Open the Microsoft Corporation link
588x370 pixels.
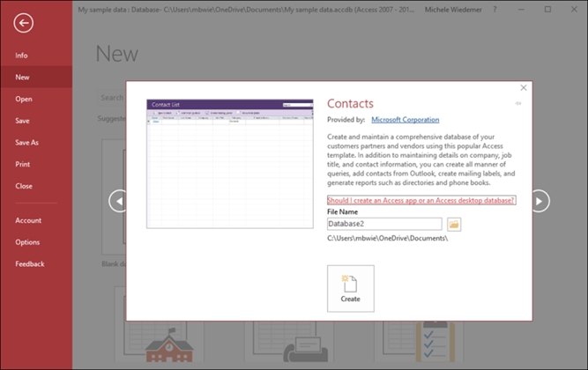[x=405, y=120]
